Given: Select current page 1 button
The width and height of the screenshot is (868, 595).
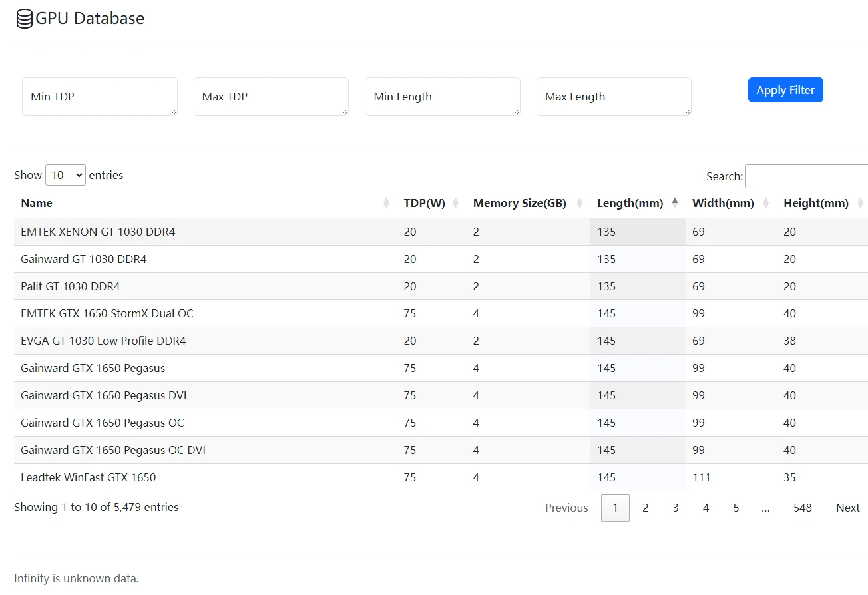Looking at the screenshot, I should click(615, 508).
